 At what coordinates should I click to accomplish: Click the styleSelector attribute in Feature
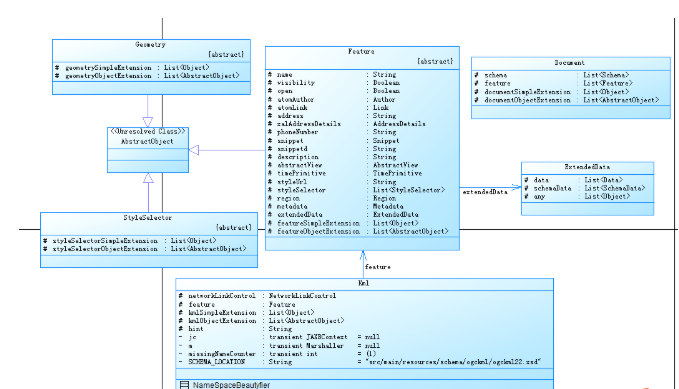[x=356, y=190]
